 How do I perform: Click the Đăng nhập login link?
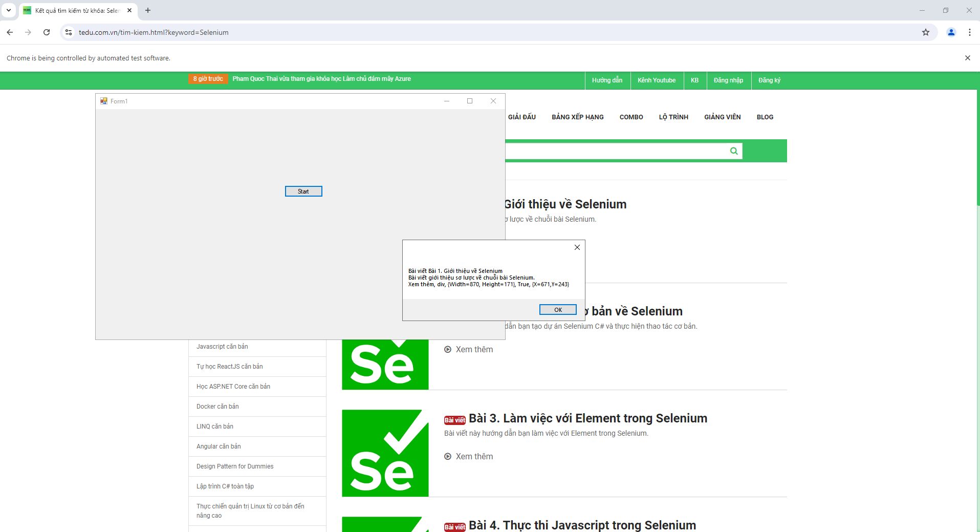(x=728, y=80)
